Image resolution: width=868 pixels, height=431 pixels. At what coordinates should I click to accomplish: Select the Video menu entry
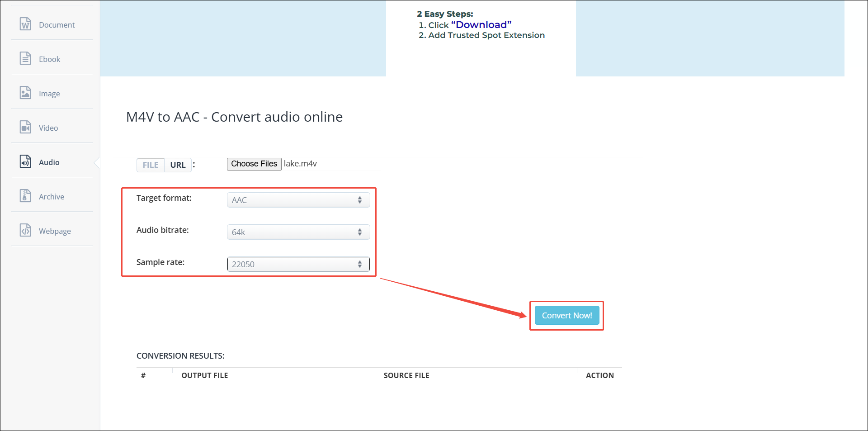click(x=48, y=127)
